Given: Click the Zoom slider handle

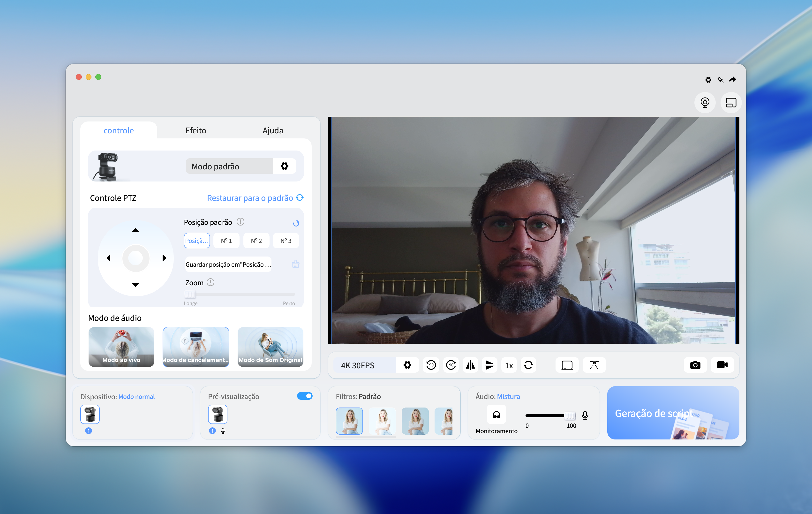Looking at the screenshot, I should coord(190,295).
